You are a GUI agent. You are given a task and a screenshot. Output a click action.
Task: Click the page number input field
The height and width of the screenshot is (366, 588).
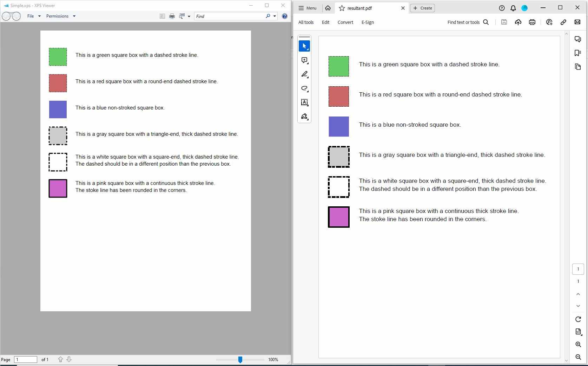(x=26, y=360)
